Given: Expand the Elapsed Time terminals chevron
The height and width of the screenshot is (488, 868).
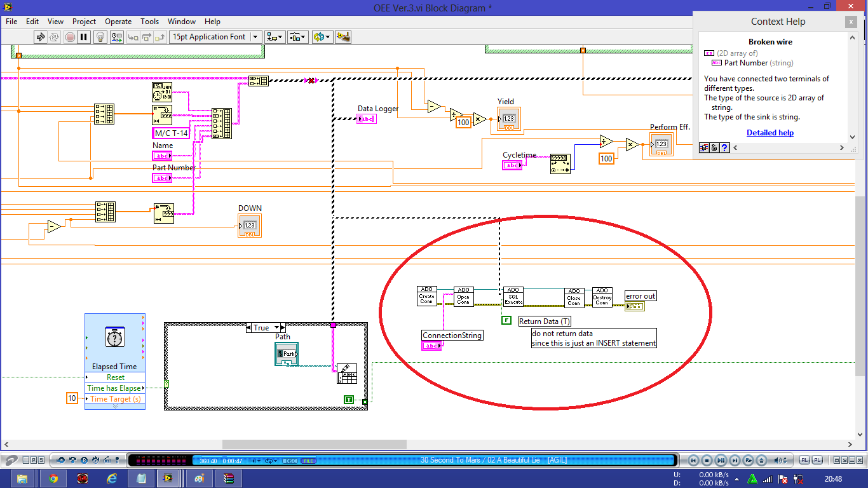Looking at the screenshot, I should coord(115,407).
